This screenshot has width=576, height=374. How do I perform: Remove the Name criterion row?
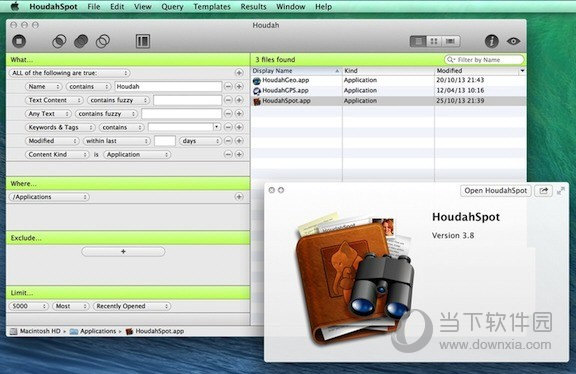[228, 86]
